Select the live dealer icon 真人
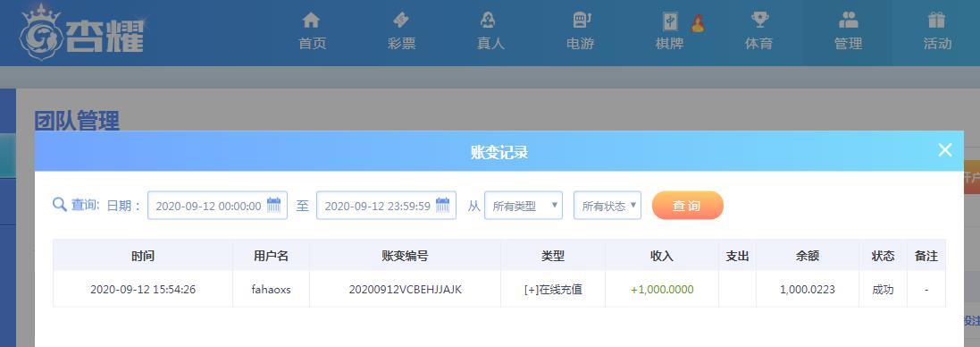 click(x=488, y=20)
